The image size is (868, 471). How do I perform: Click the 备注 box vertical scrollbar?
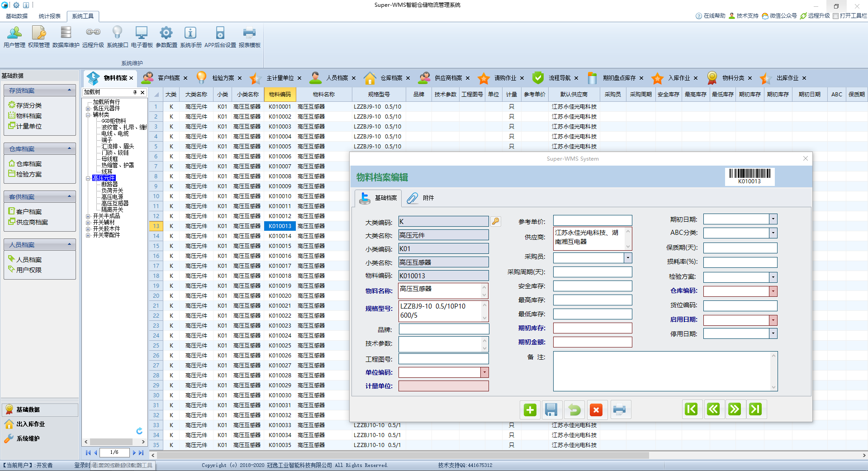[x=773, y=371]
